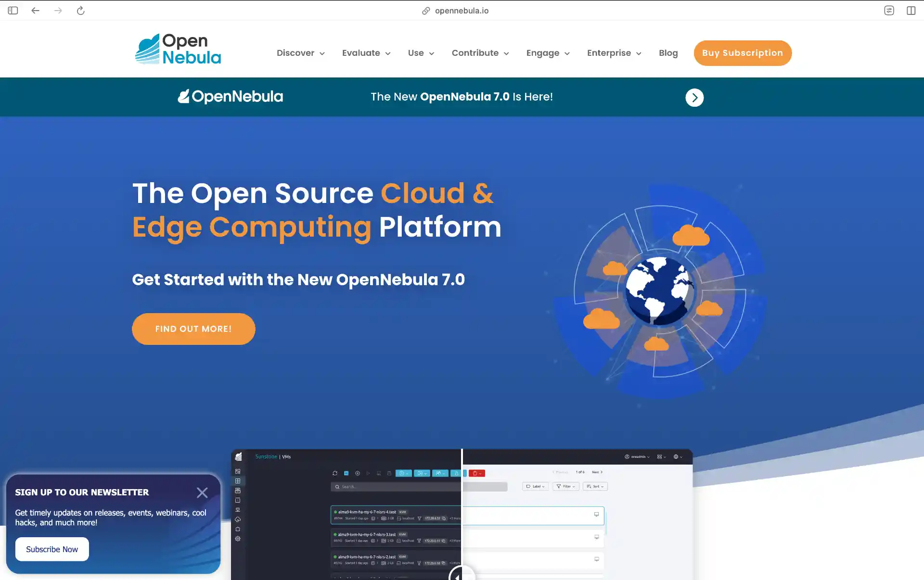
Task: Click the apps grid icon beside oneadmin
Action: tap(660, 457)
